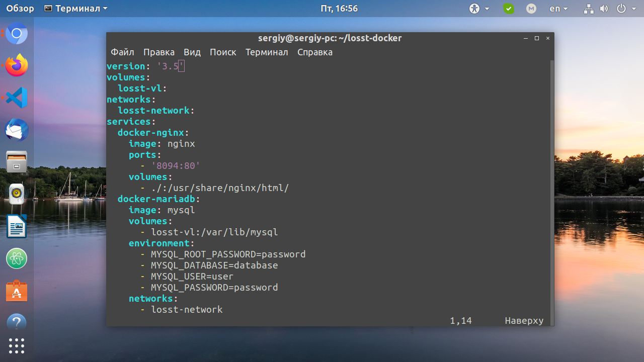Click the ./:/usr/share/nginx/html/ volume line

point(214,188)
